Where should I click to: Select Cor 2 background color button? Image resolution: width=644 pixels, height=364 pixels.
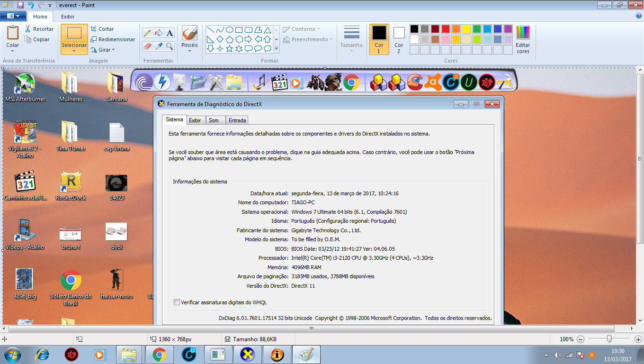(399, 39)
